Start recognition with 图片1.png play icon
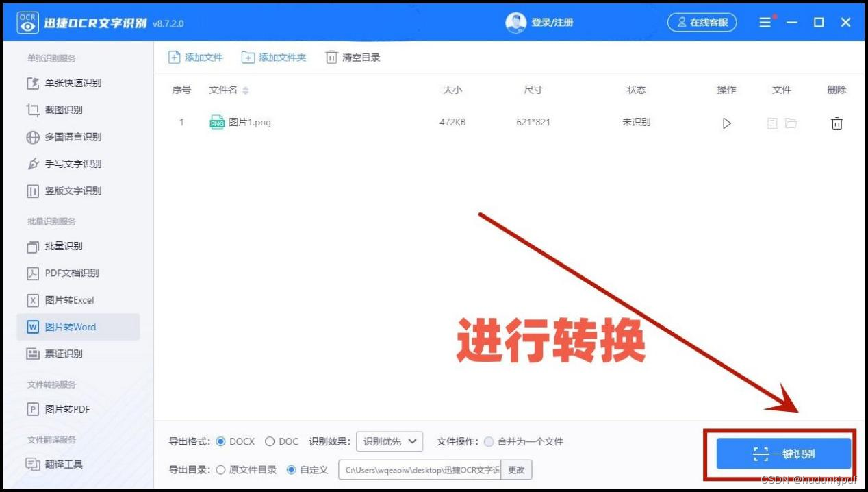The width and height of the screenshot is (868, 492). point(727,123)
